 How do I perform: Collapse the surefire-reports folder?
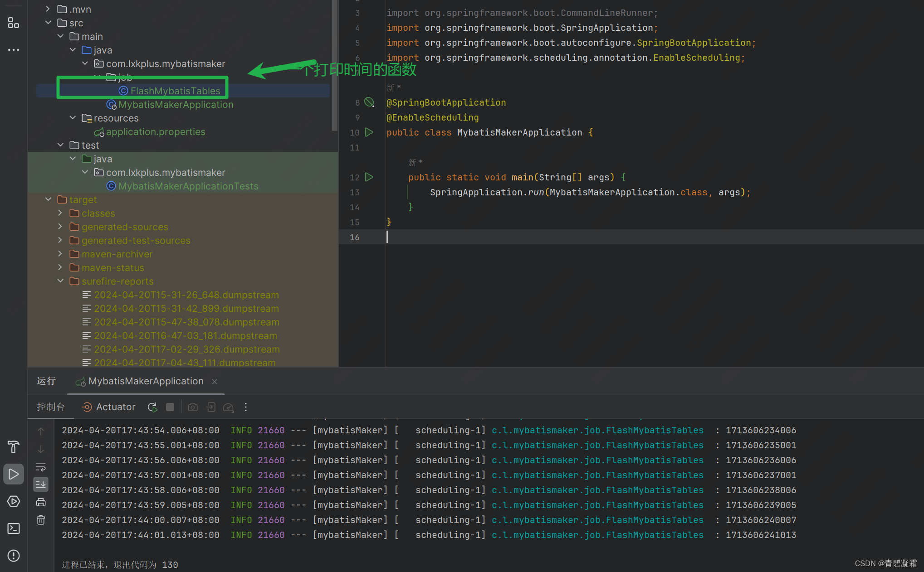click(60, 281)
